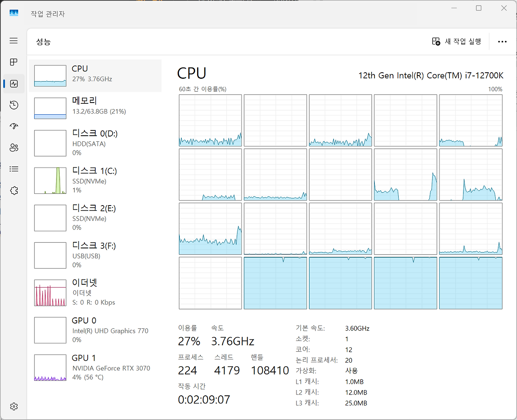Click the 논리 프로세서: label

pos(317,360)
